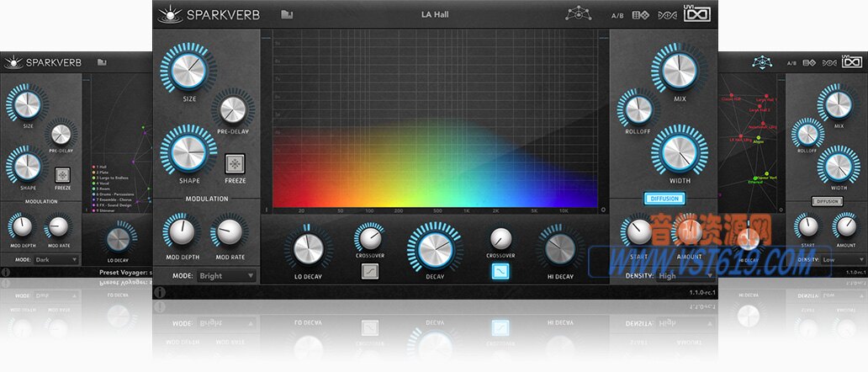Click the MOD DEPTH knob in main window
This screenshot has height=372, width=868.
(x=182, y=232)
